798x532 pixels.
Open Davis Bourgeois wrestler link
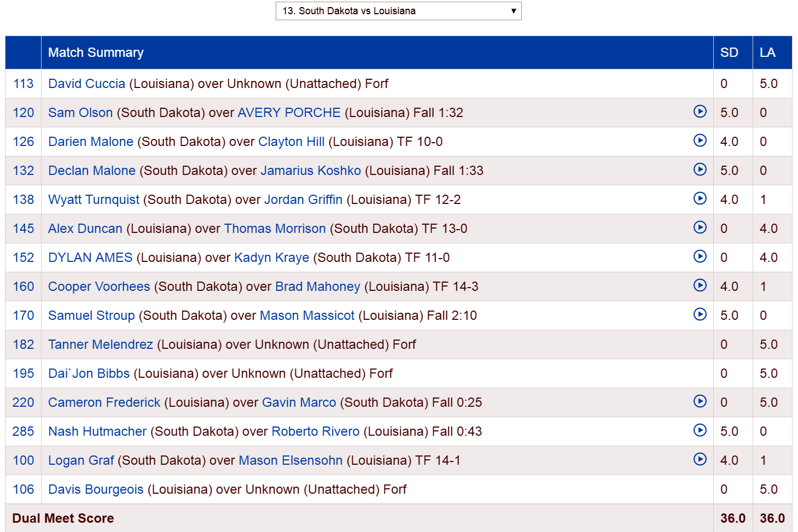pyautogui.click(x=96, y=489)
